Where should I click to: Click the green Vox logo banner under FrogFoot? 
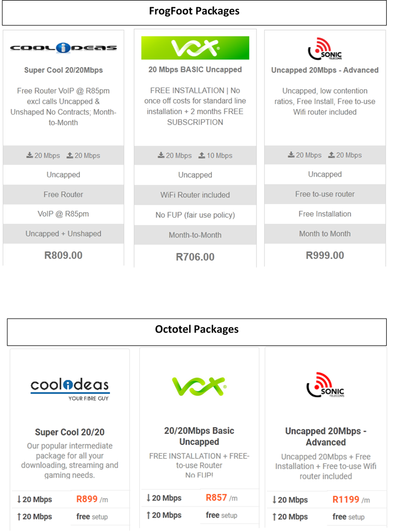[195, 48]
